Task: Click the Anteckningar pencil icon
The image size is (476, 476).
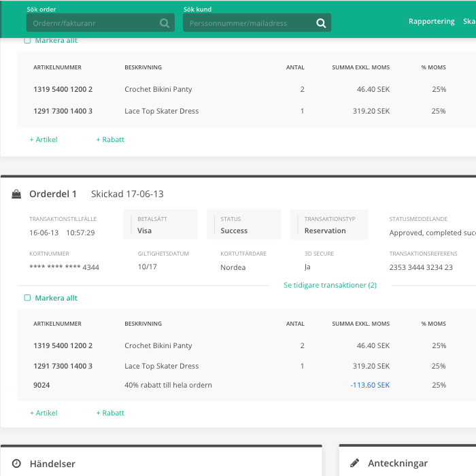Action: pyautogui.click(x=354, y=463)
